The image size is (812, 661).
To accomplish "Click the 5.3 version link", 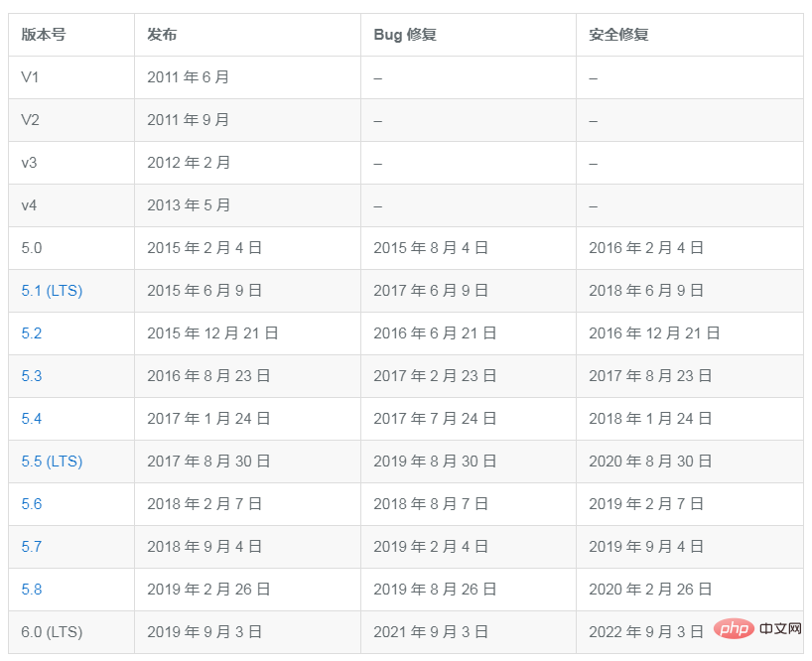I will [x=32, y=376].
